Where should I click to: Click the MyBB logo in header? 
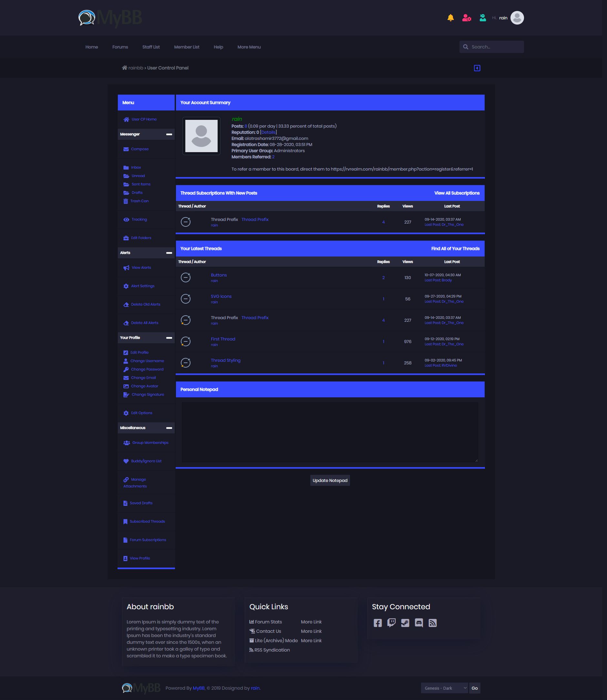(x=110, y=18)
